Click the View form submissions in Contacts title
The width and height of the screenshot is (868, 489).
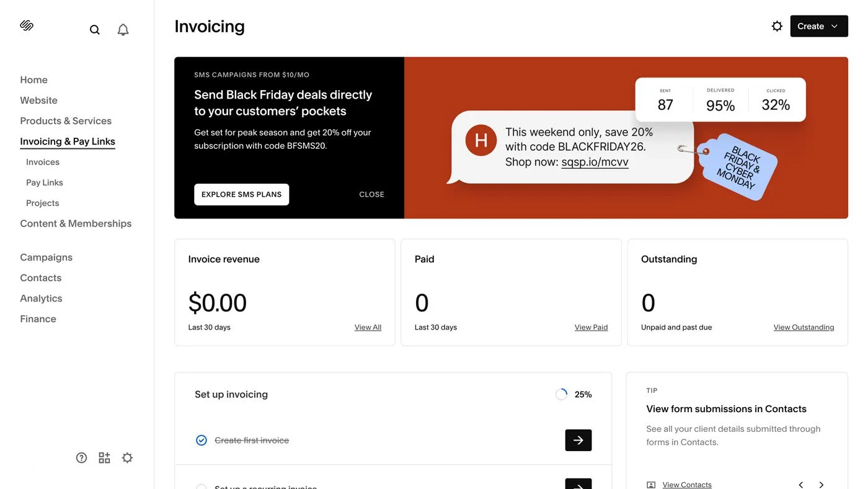point(726,408)
